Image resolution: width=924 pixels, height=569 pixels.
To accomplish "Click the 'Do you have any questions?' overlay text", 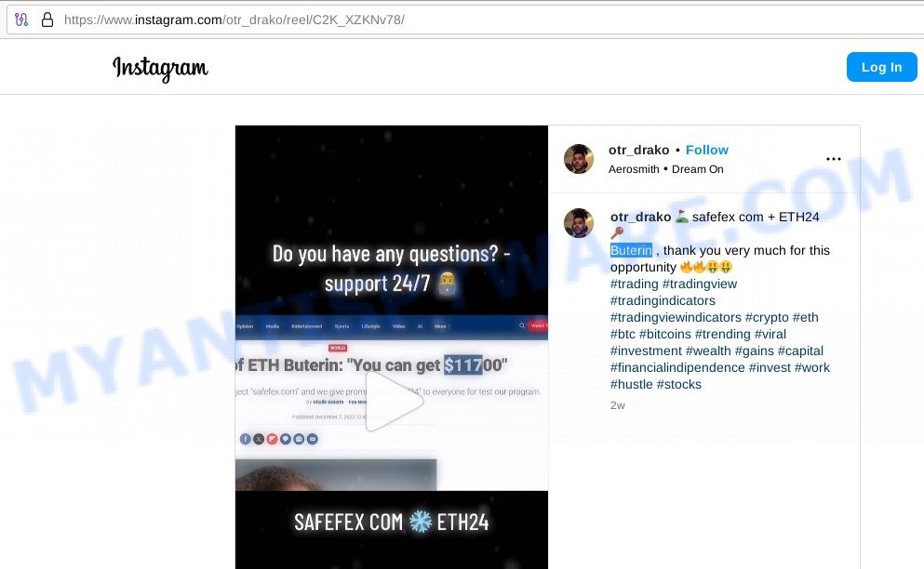I will 391,269.
